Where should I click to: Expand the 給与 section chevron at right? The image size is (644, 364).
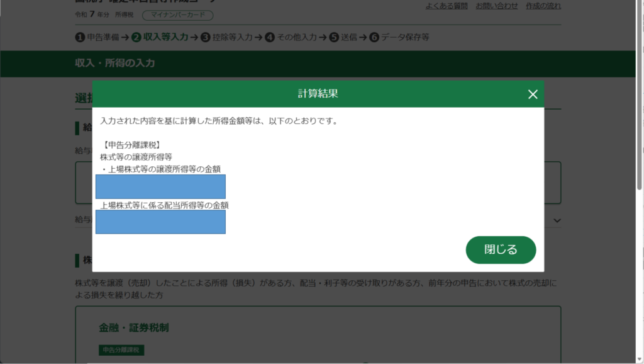click(x=557, y=220)
